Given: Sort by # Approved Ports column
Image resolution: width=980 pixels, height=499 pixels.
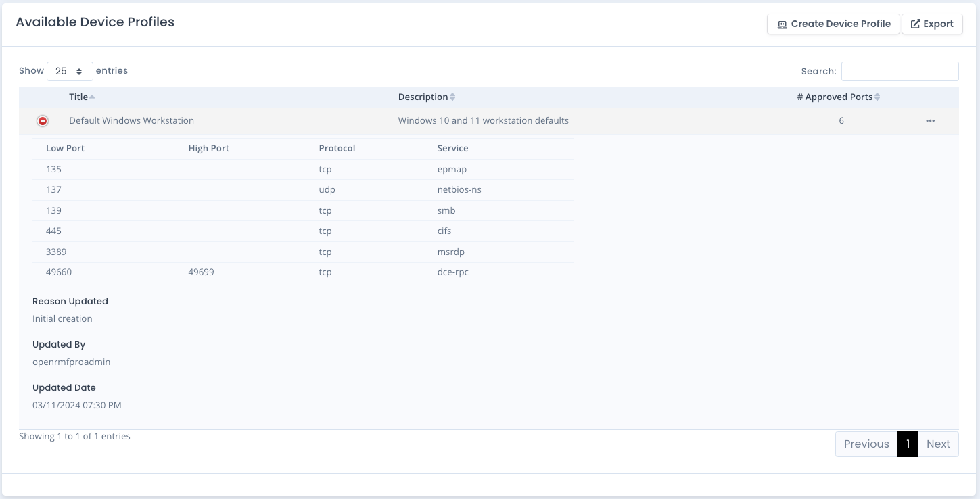Looking at the screenshot, I should [839, 97].
